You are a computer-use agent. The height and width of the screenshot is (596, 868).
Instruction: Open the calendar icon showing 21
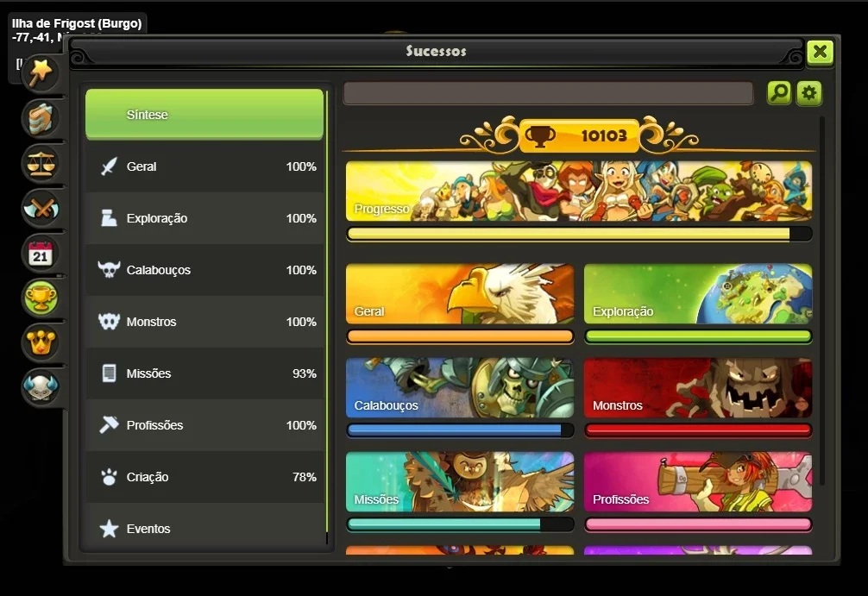(41, 254)
